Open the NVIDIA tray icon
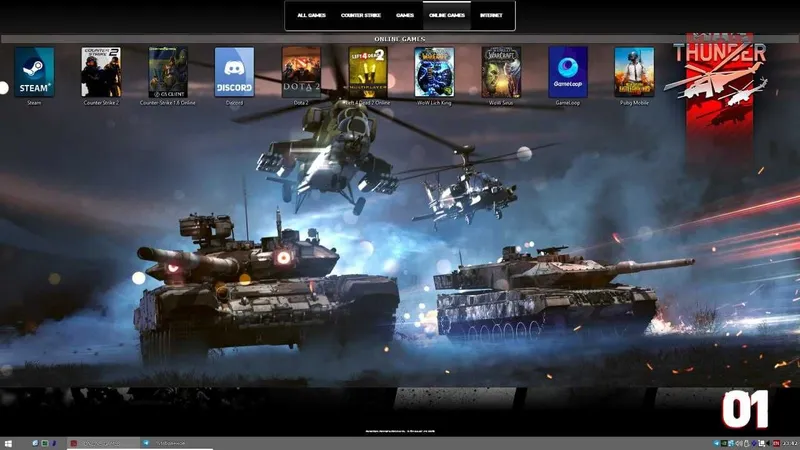The height and width of the screenshot is (450, 800). click(724, 443)
